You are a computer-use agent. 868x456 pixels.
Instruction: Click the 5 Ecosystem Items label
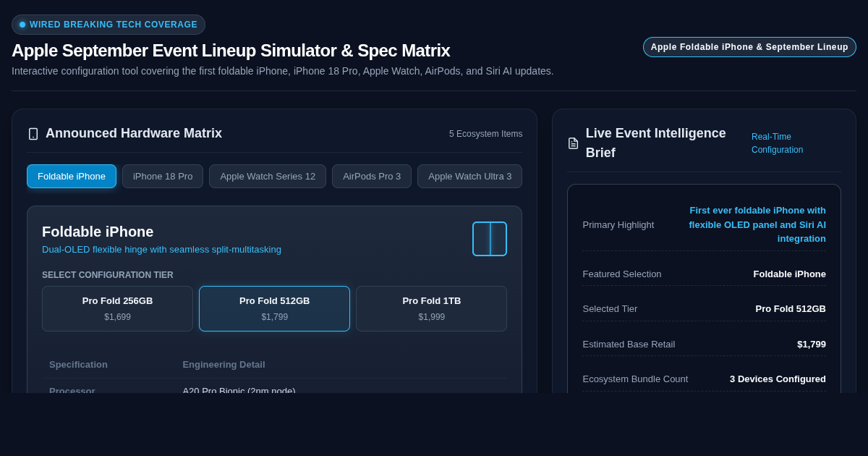click(x=485, y=134)
